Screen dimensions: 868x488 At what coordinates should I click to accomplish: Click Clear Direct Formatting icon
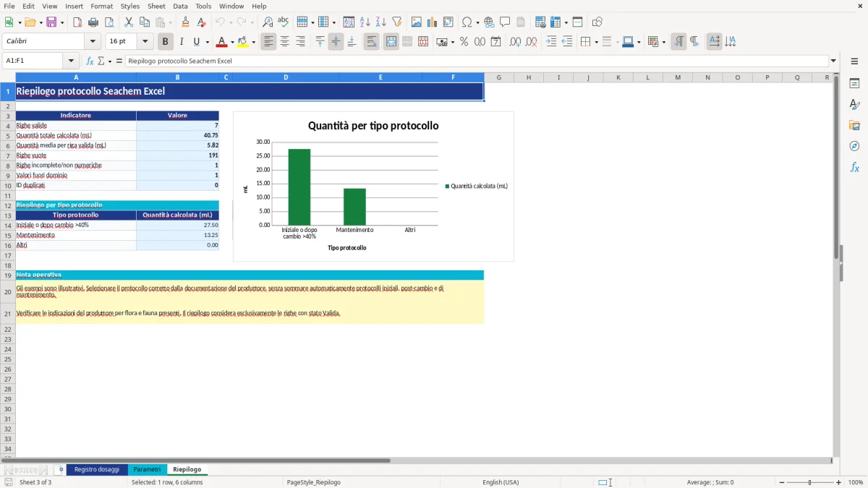[x=202, y=22]
